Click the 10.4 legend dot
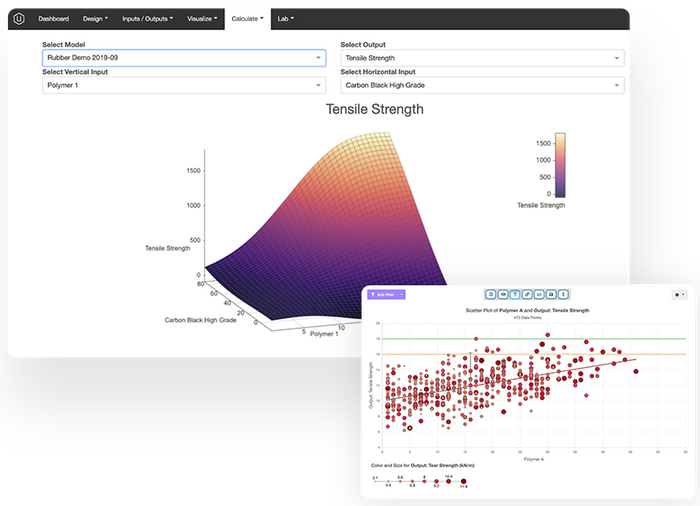This screenshot has height=506, width=700. point(449,481)
